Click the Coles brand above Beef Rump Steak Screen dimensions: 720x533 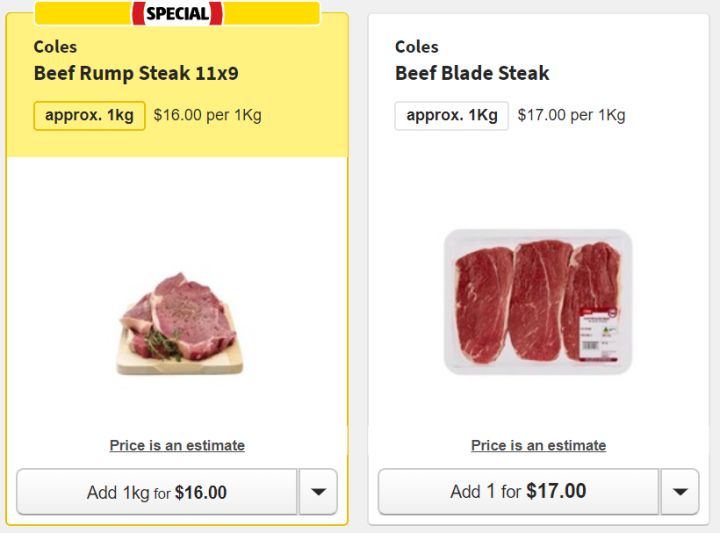tap(55, 47)
